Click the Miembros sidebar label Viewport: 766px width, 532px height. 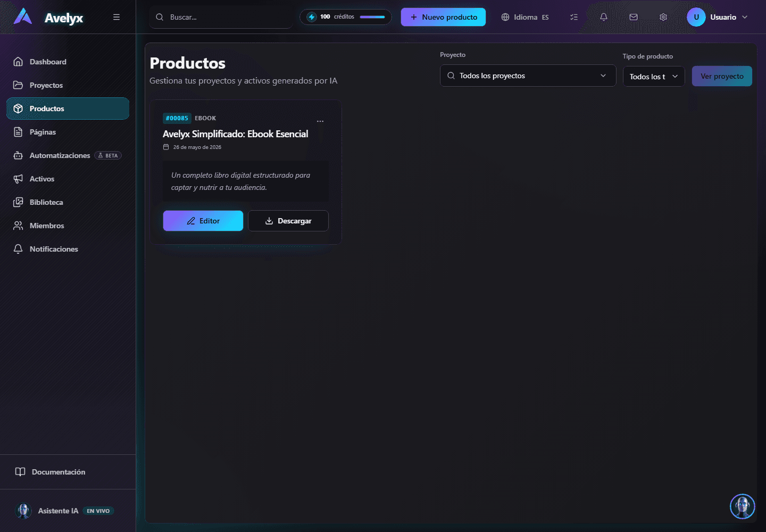[47, 226]
